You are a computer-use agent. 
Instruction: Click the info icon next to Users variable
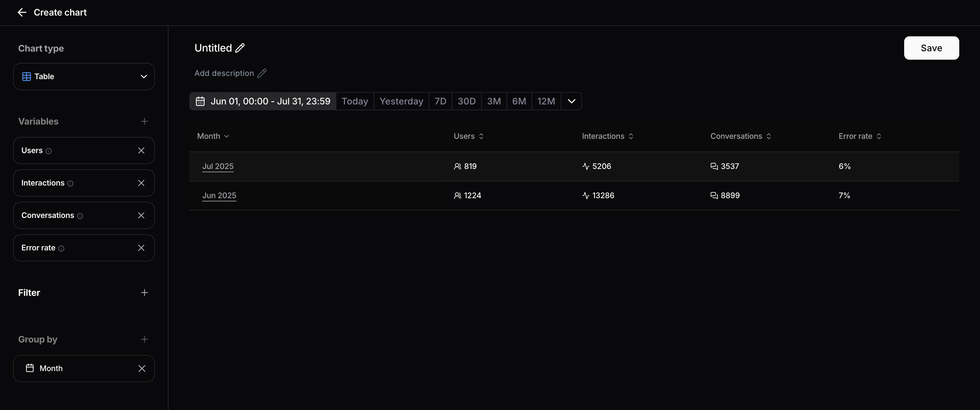[49, 151]
